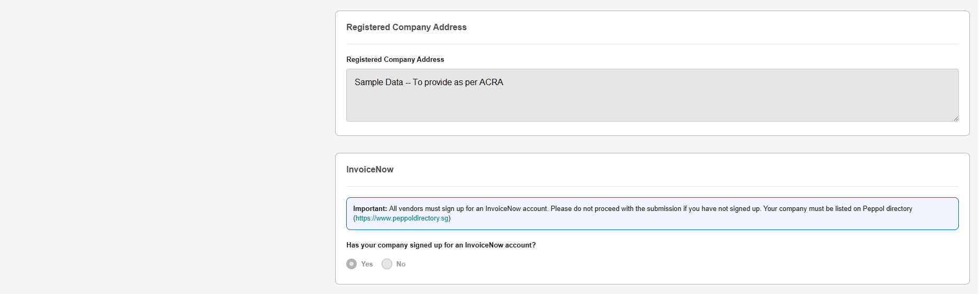Viewport: 980px width, 294px height.
Task: Click the InvoiceNow section heading
Action: pyautogui.click(x=369, y=170)
